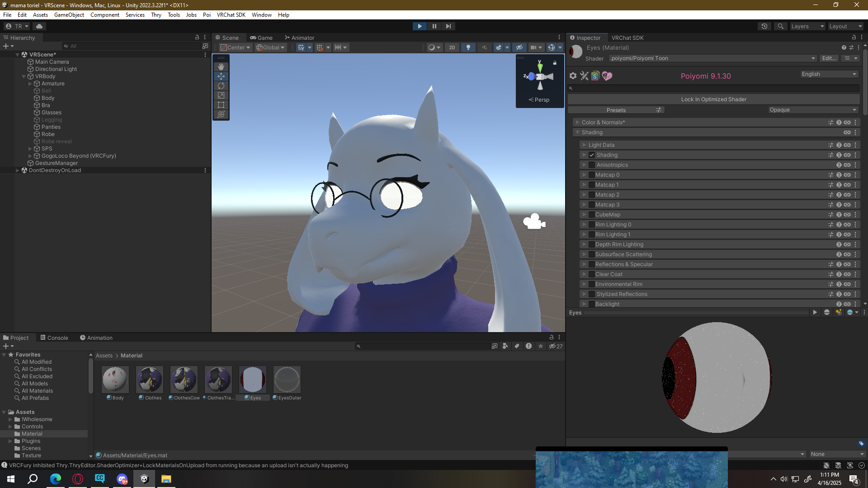Select the EyesOuter material thumbnail

[x=287, y=379]
